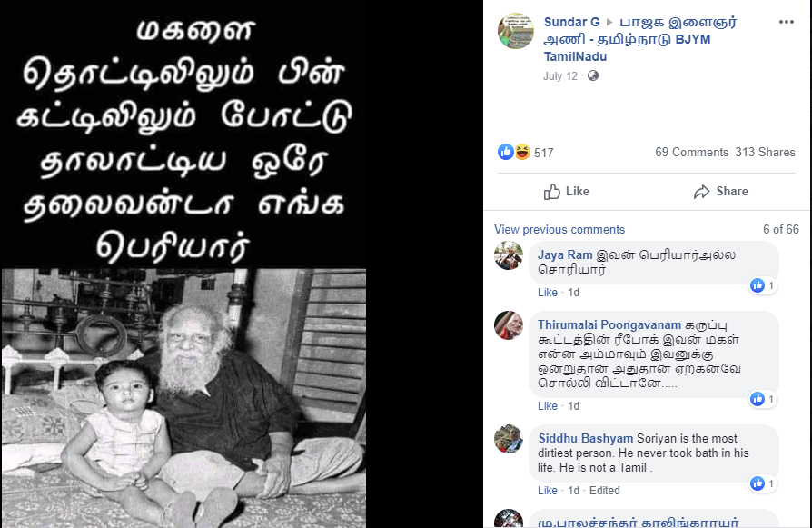This screenshot has height=528, width=812.
Task: Click the laughing Haha reaction icon
Action: pyautogui.click(x=522, y=152)
